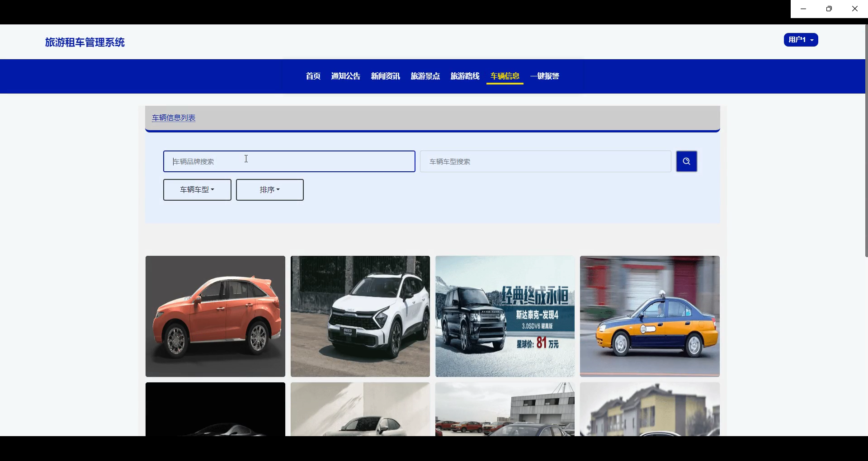The image size is (868, 461).
Task: Expand the 排序 sort dropdown
Action: (270, 190)
